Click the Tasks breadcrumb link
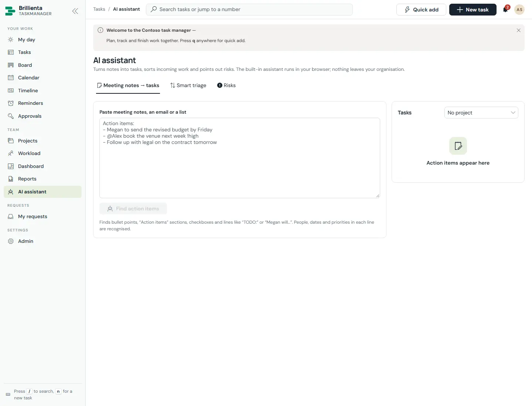Viewport: 532px width, 406px height. 99,9
